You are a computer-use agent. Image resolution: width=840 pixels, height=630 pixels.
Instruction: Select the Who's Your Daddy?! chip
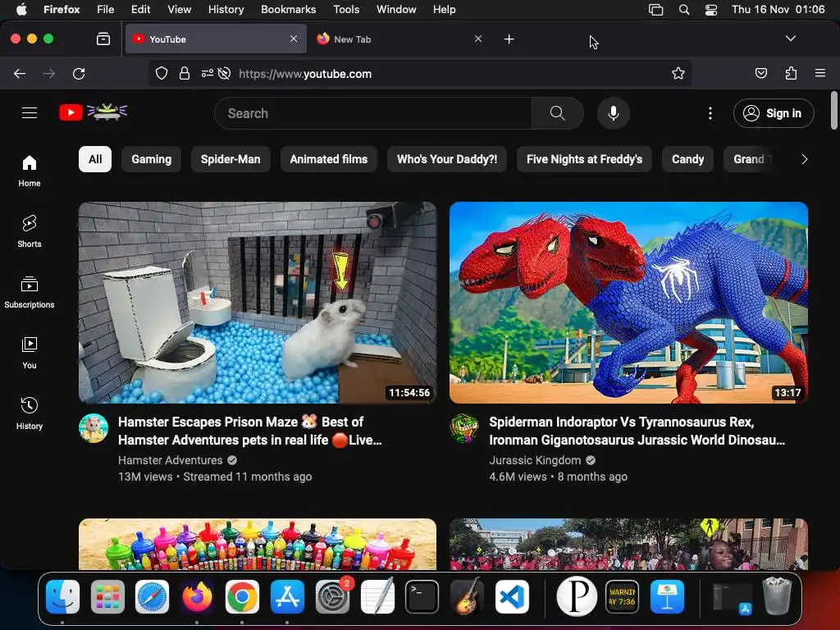(x=447, y=159)
